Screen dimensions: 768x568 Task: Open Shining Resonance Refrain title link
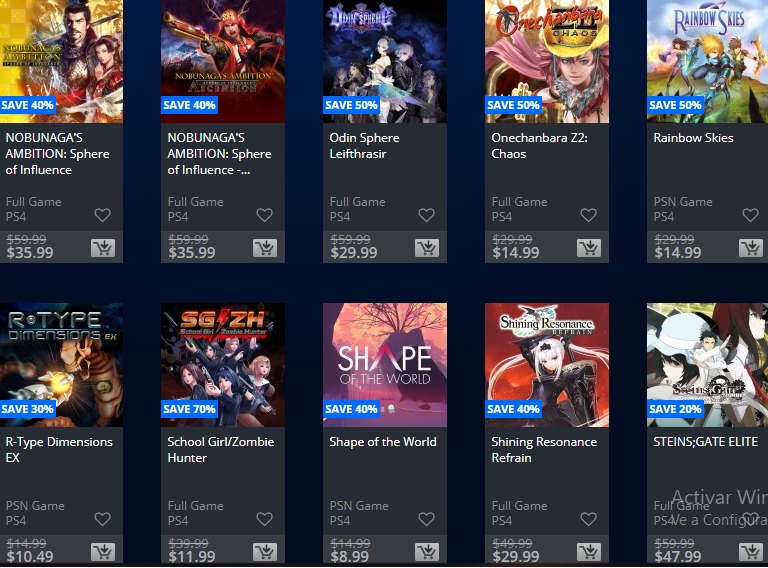click(544, 450)
